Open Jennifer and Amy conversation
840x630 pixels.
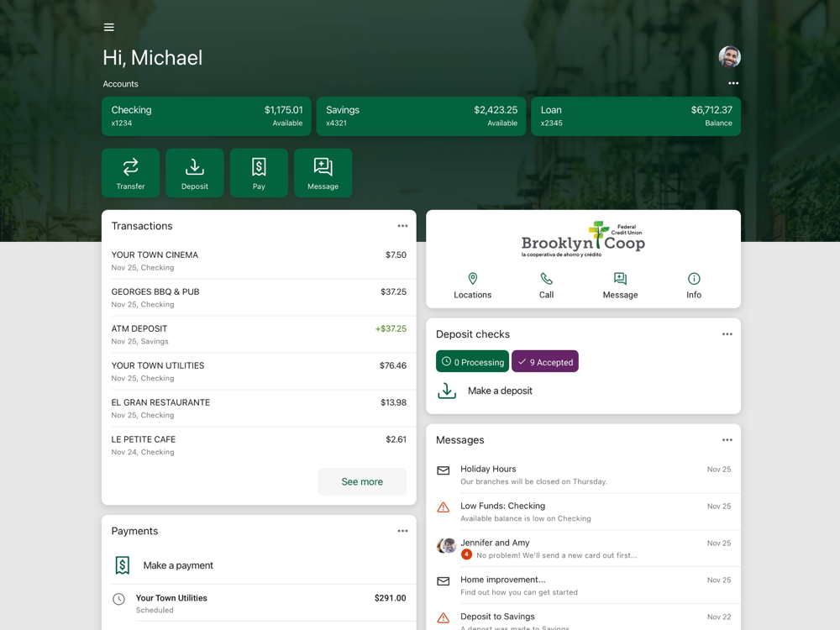tap(584, 549)
